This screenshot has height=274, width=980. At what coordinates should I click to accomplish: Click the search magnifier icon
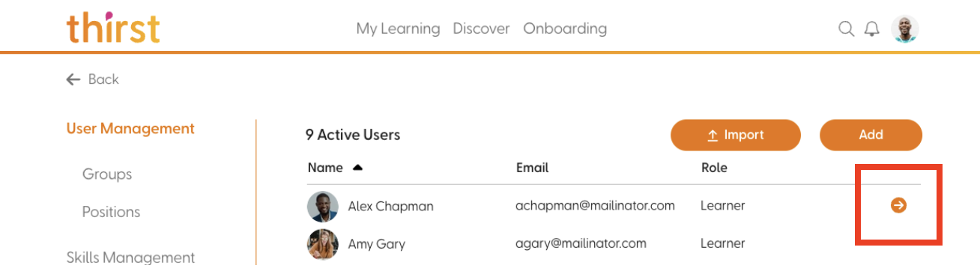[x=846, y=29]
